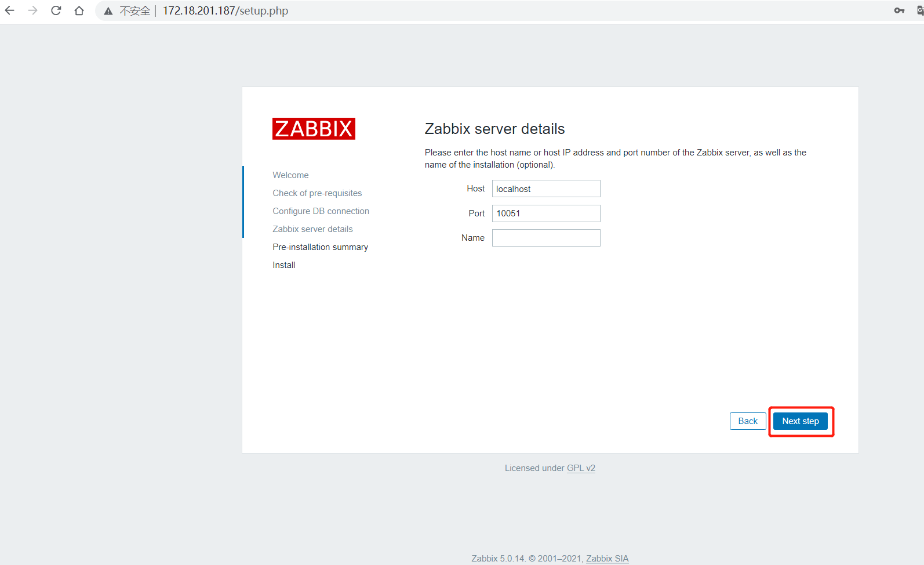The height and width of the screenshot is (565, 924).
Task: Focus the Host field containing localhost
Action: tap(546, 189)
